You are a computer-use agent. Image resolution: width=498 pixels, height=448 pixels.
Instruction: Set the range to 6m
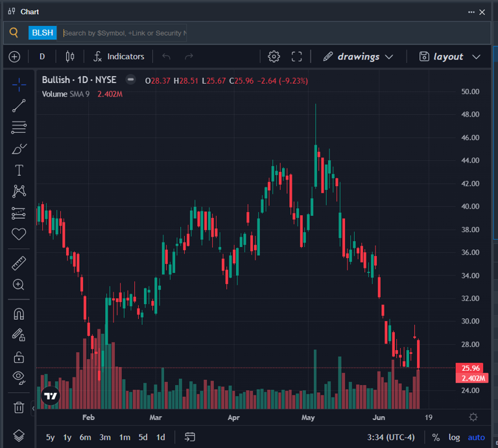(x=85, y=437)
